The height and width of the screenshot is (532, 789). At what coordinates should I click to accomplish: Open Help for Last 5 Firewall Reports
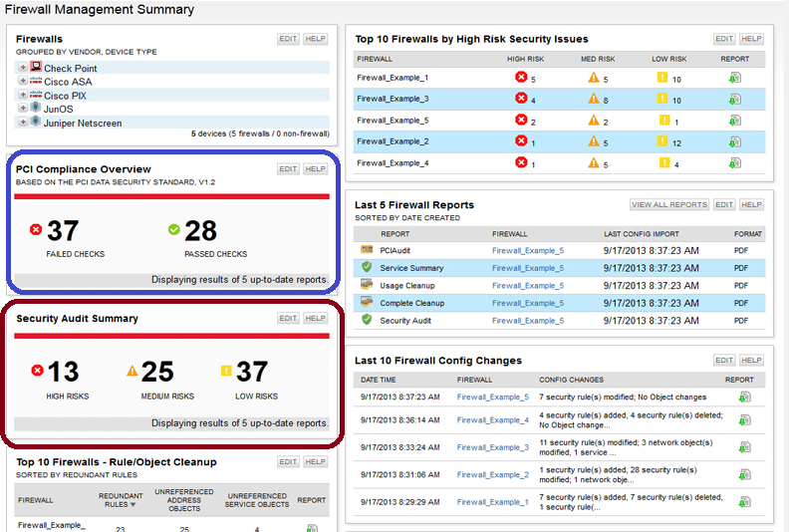(752, 205)
